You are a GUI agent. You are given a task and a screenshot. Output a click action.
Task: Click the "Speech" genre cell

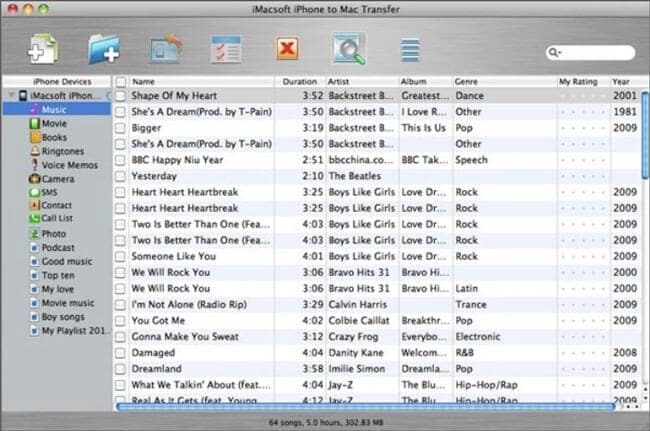471,160
